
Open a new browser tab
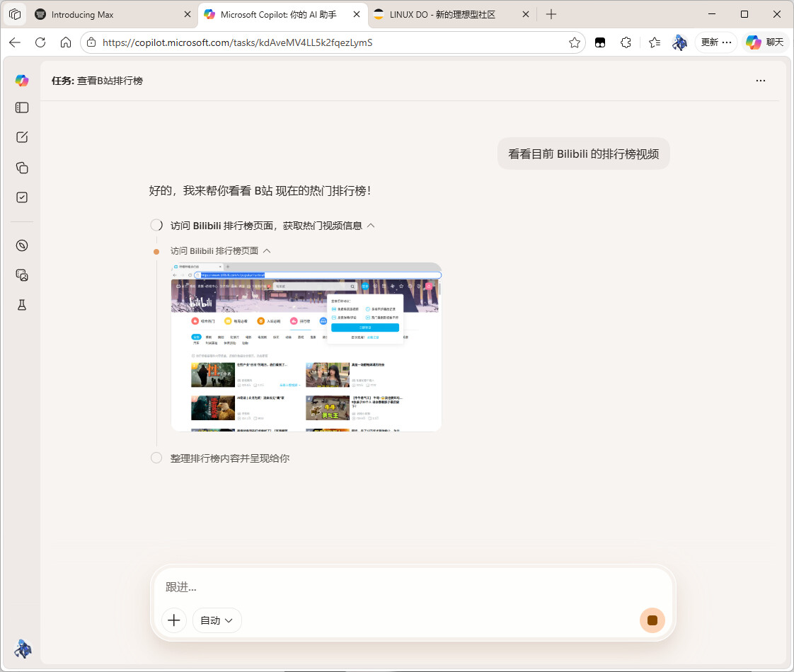pyautogui.click(x=551, y=15)
